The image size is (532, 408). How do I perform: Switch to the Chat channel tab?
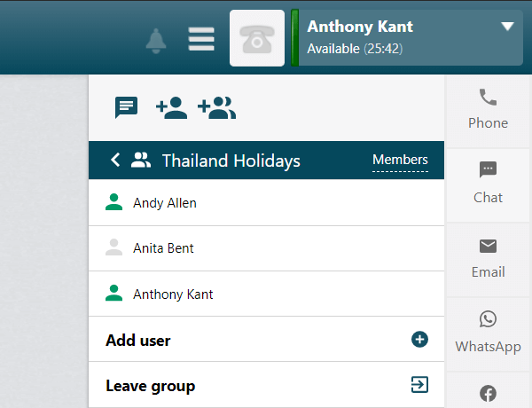(488, 185)
